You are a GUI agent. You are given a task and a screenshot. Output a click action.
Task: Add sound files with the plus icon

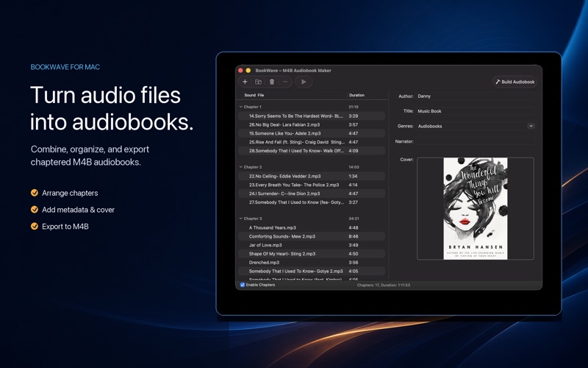click(x=245, y=82)
